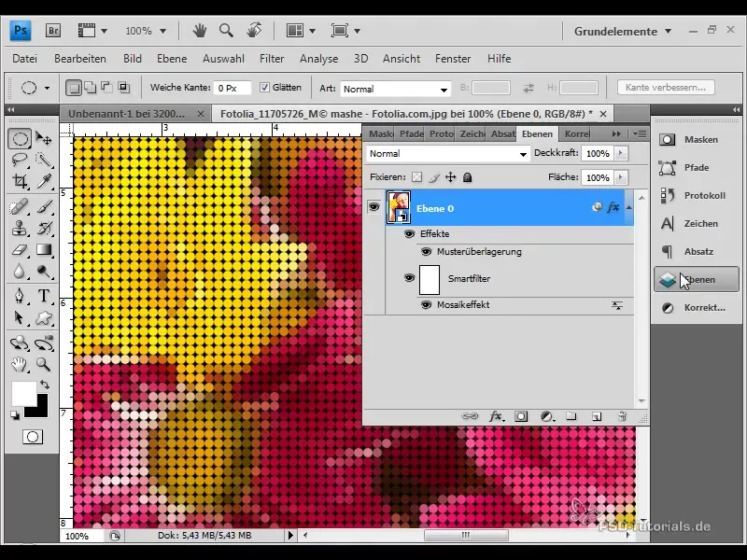This screenshot has height=560, width=747.
Task: Select the History Brush tool
Action: point(44,229)
